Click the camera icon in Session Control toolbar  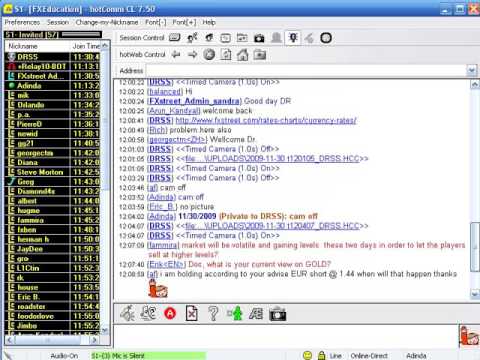tap(259, 38)
